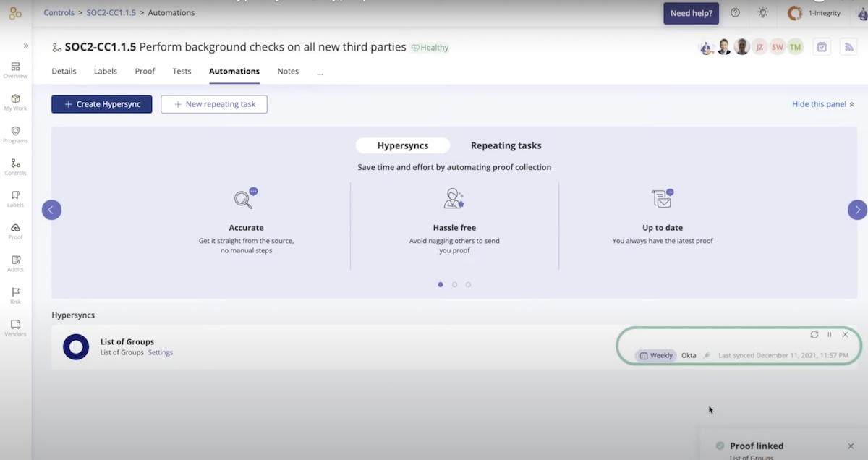Collapse with Hide this panel link
Screen dimensions: 868x460
point(823,104)
